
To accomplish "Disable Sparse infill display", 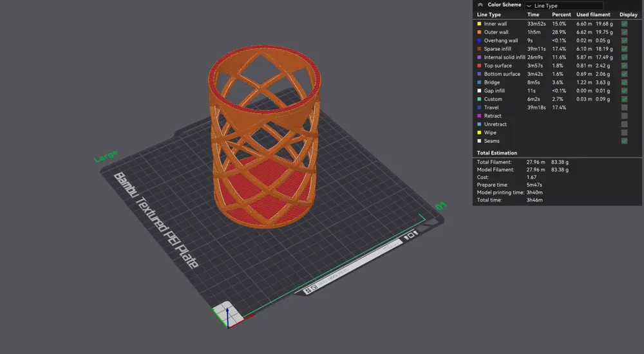I will pos(624,49).
